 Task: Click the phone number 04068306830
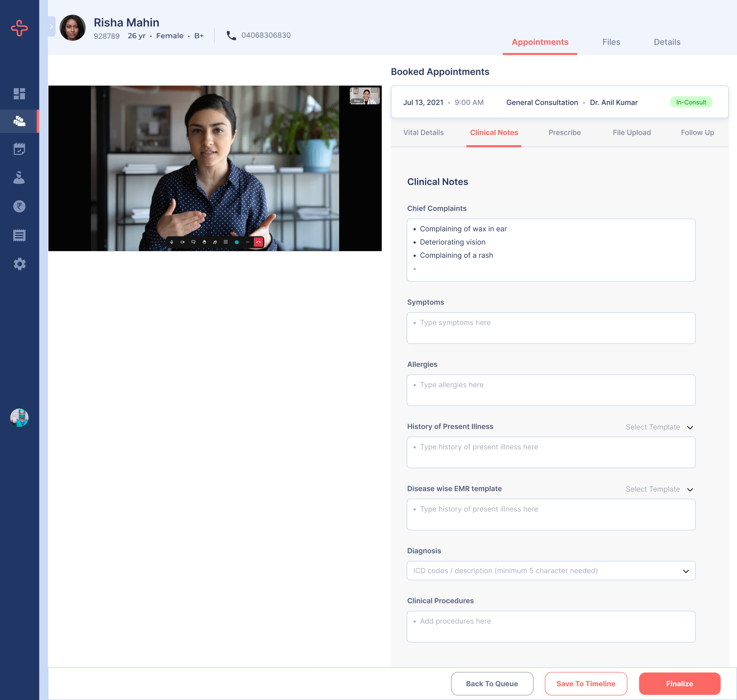266,35
